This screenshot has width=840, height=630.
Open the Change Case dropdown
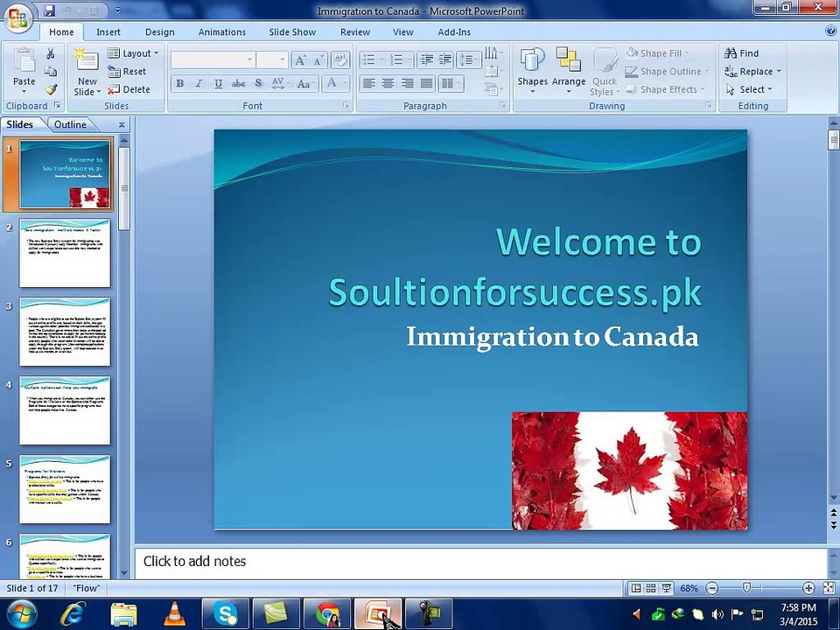coord(306,84)
